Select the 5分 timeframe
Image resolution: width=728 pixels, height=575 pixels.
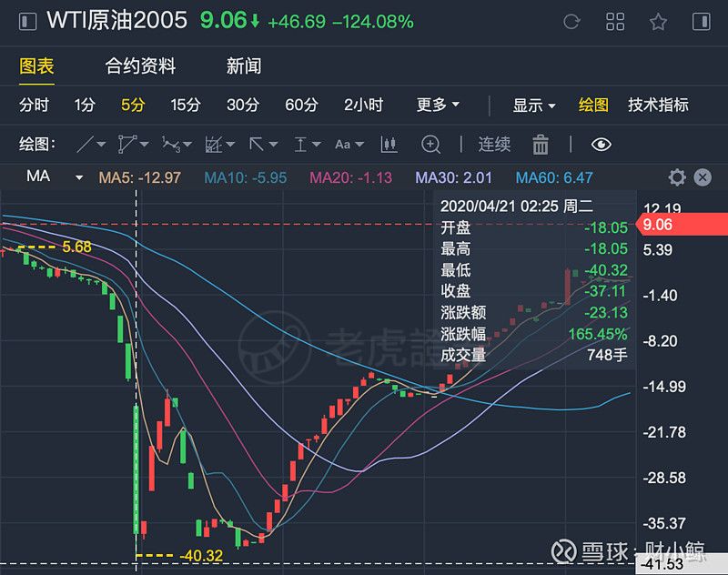(133, 105)
